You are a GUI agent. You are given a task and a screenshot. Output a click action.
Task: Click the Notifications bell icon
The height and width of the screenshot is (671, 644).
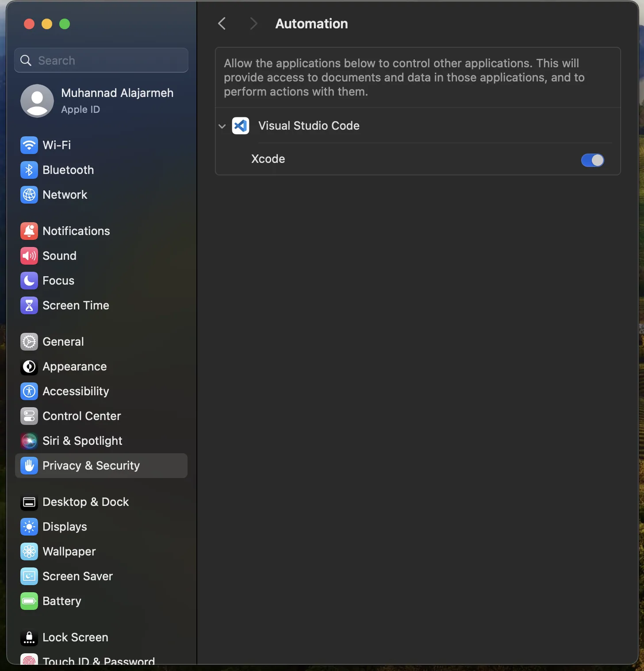(29, 231)
